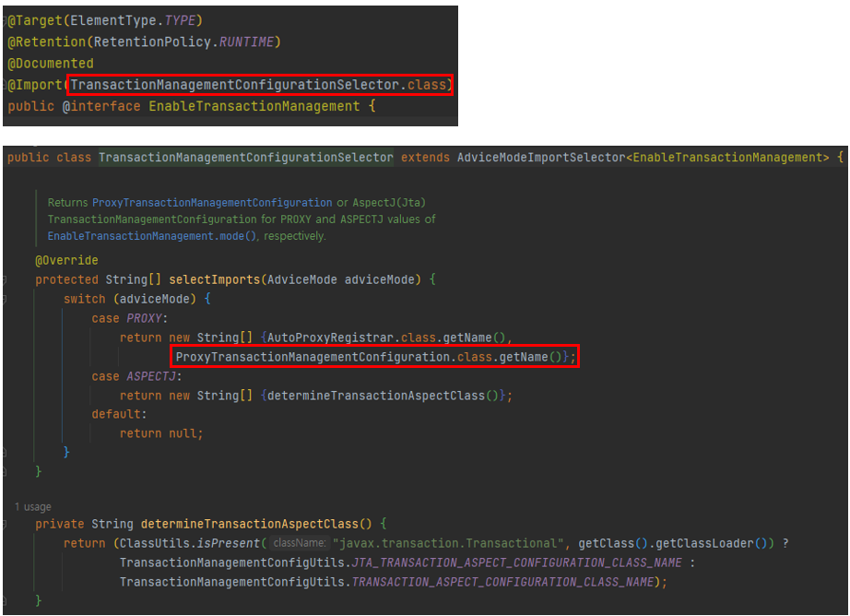Click JTA_TRANSACTION_ASPECT_CONFIGURATION_CLASS_NAME constant
This screenshot has width=850, height=616.
click(516, 563)
